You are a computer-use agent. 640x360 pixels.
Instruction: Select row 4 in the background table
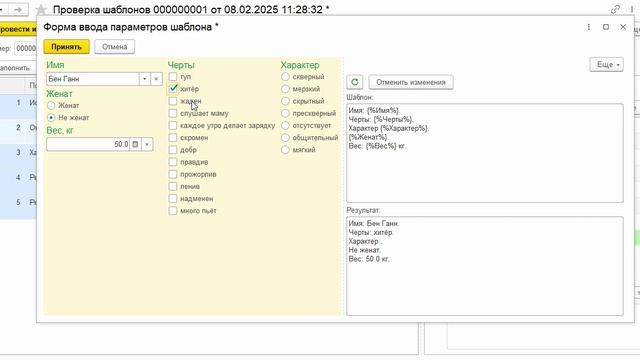(18, 177)
